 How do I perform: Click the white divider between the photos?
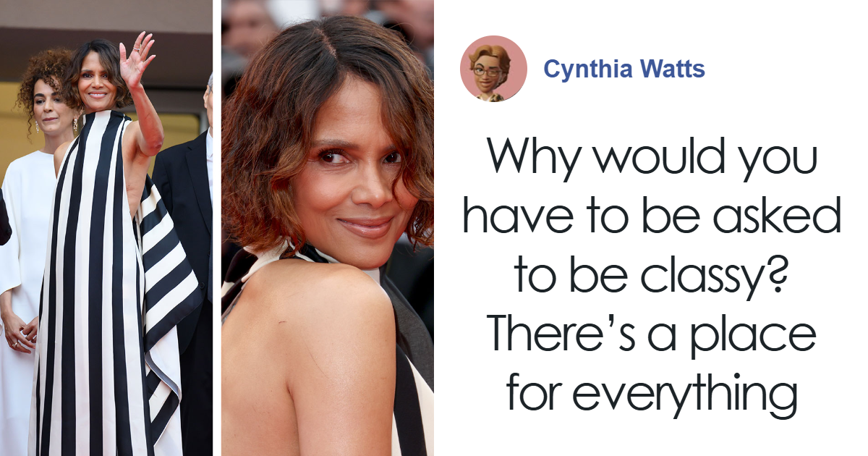217,228
